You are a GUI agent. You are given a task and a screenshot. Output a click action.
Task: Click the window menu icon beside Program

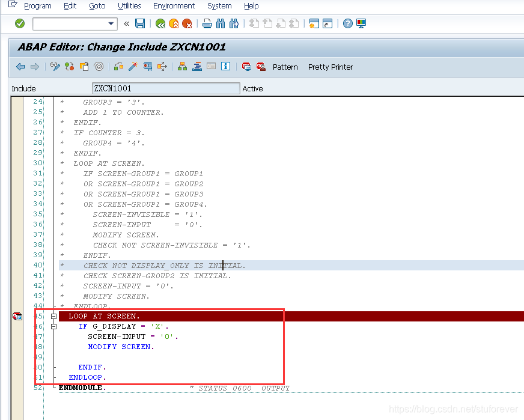(13, 5)
